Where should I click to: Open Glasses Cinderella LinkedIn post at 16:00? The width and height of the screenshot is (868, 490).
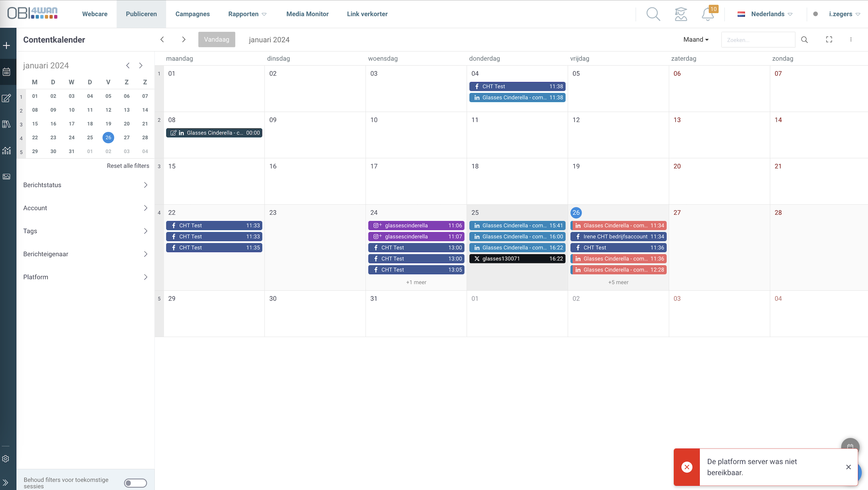coord(517,237)
